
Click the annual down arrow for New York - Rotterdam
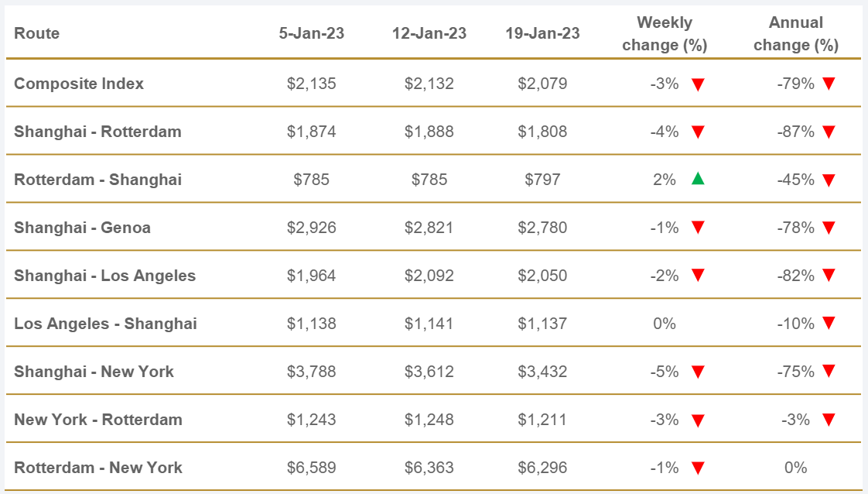click(x=829, y=420)
